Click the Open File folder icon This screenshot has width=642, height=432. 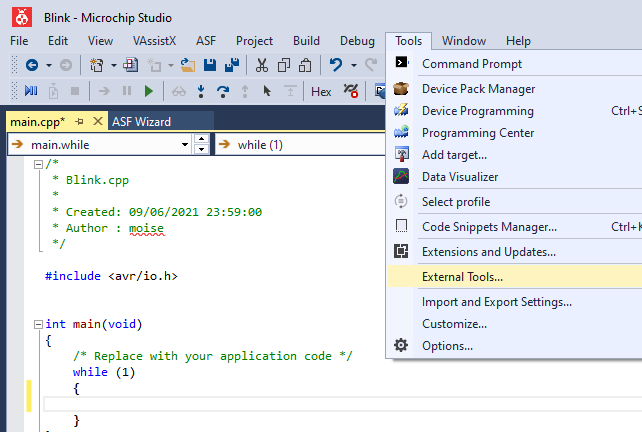[x=188, y=65]
